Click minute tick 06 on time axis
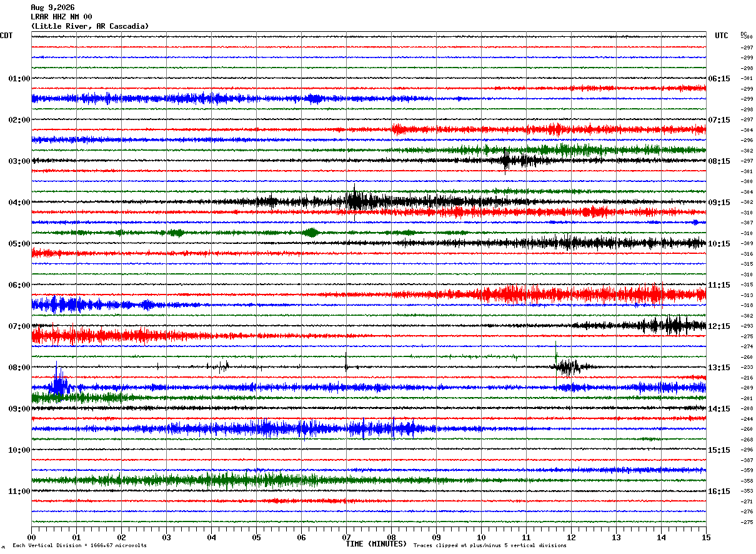756x554 pixels. point(301,537)
